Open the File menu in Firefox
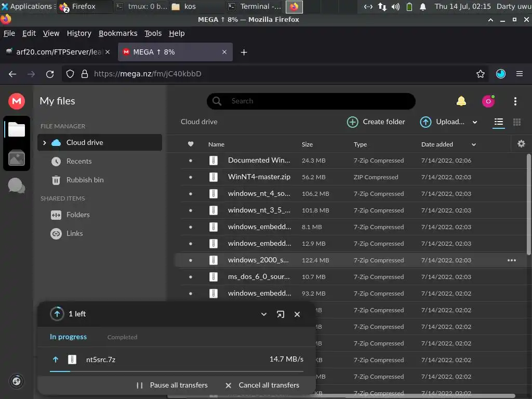Screen dimensions: 532x399 pos(9,33)
